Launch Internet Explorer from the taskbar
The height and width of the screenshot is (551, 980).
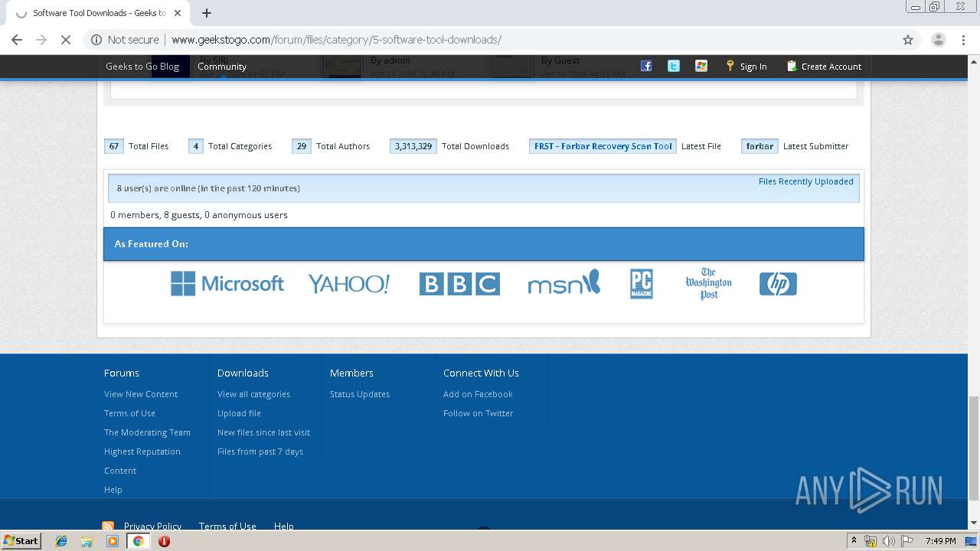[x=61, y=541]
